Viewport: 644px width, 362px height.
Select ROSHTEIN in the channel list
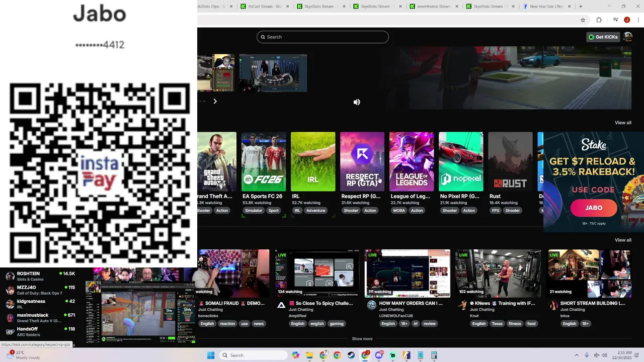(x=40, y=276)
